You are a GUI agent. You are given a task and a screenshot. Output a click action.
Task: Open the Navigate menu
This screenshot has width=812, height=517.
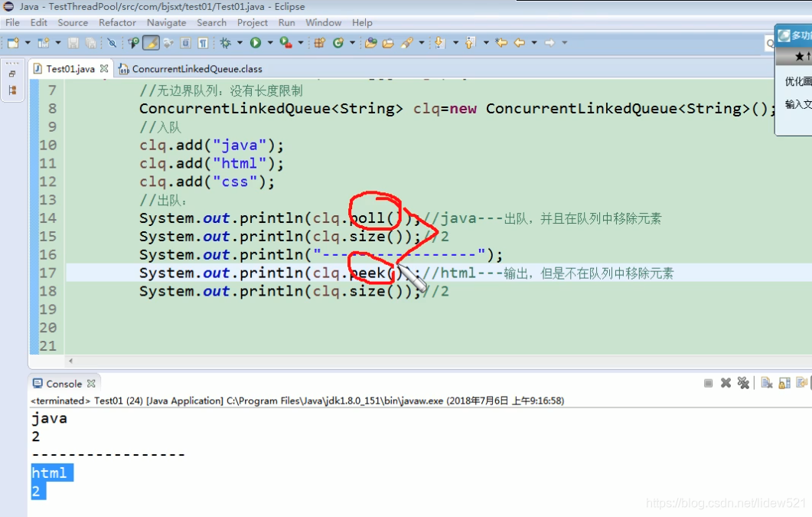coord(166,23)
